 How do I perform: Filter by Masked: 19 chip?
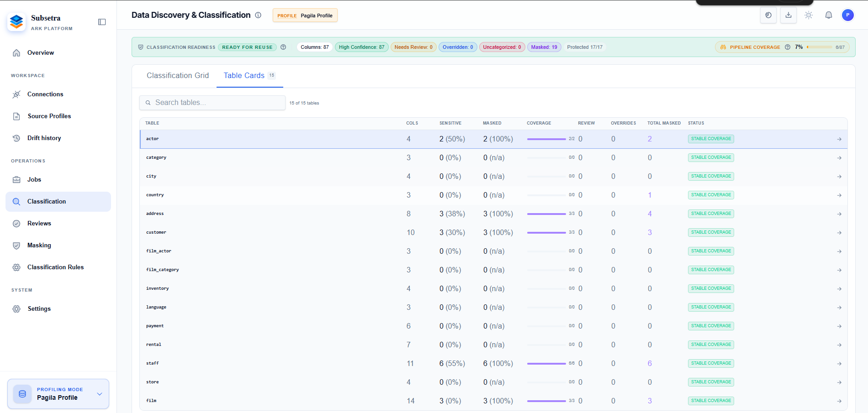click(x=544, y=47)
